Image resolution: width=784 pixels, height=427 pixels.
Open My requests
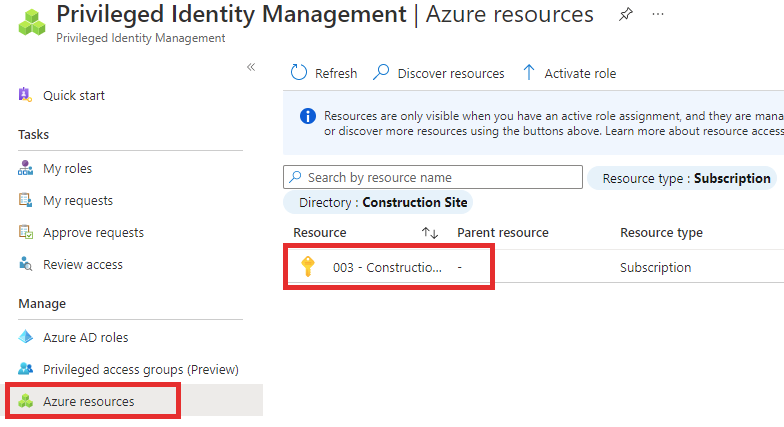(x=78, y=200)
